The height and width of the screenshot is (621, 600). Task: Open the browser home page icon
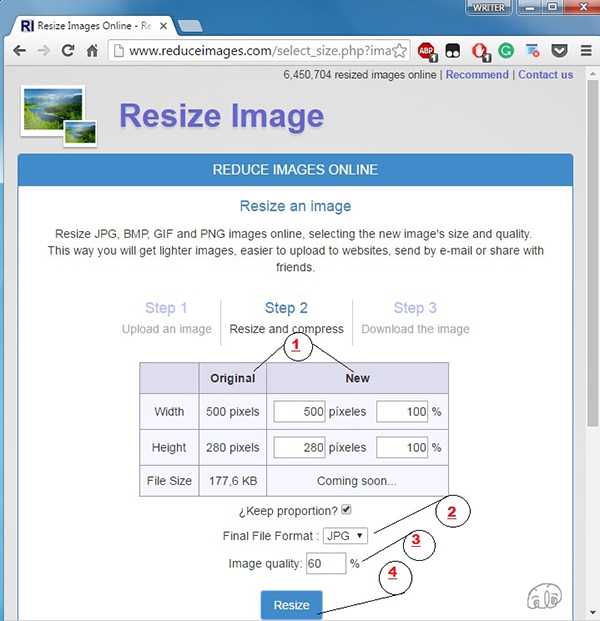[92, 51]
